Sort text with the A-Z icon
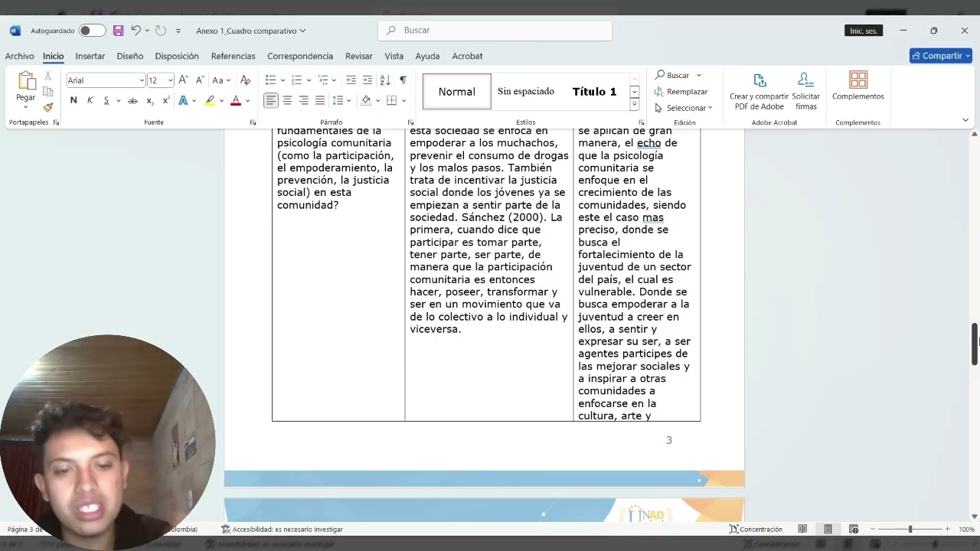This screenshot has height=551, width=980. point(385,80)
